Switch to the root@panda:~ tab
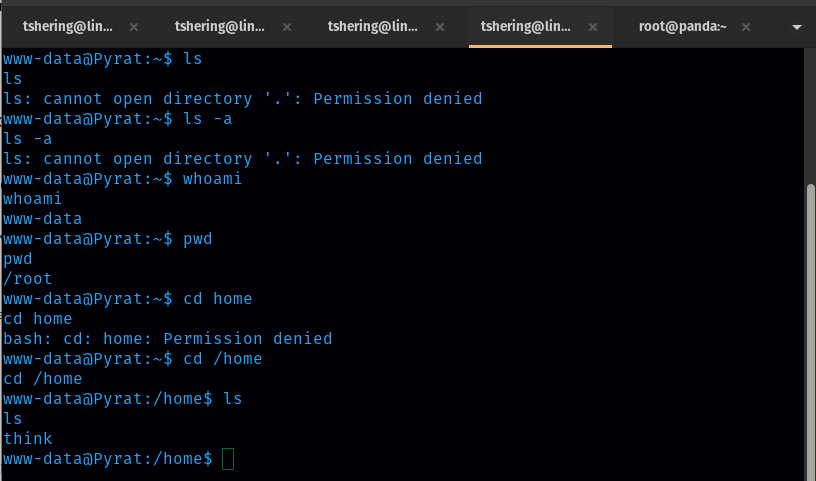This screenshot has height=481, width=816. coord(683,27)
